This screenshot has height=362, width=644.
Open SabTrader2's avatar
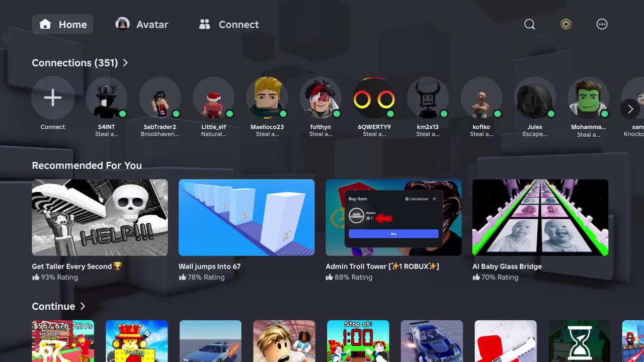click(x=160, y=98)
